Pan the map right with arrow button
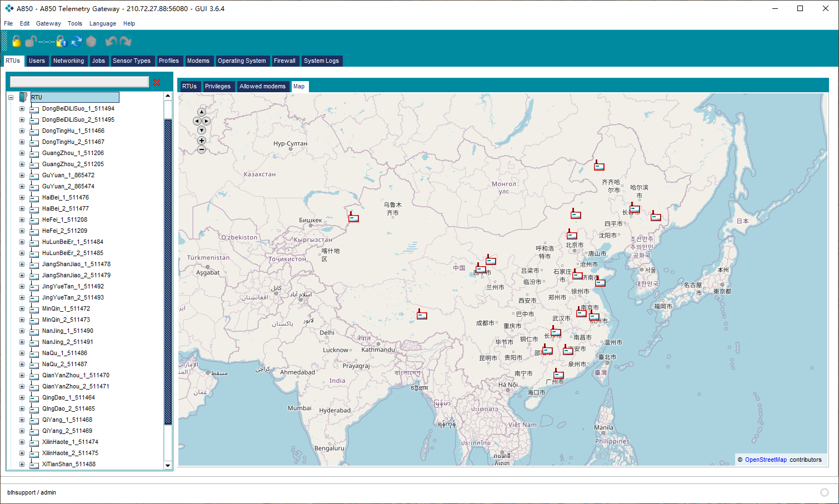The width and height of the screenshot is (839, 504). (207, 121)
